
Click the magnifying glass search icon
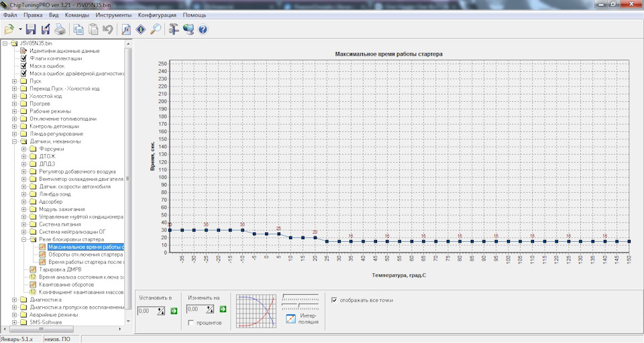[x=156, y=29]
